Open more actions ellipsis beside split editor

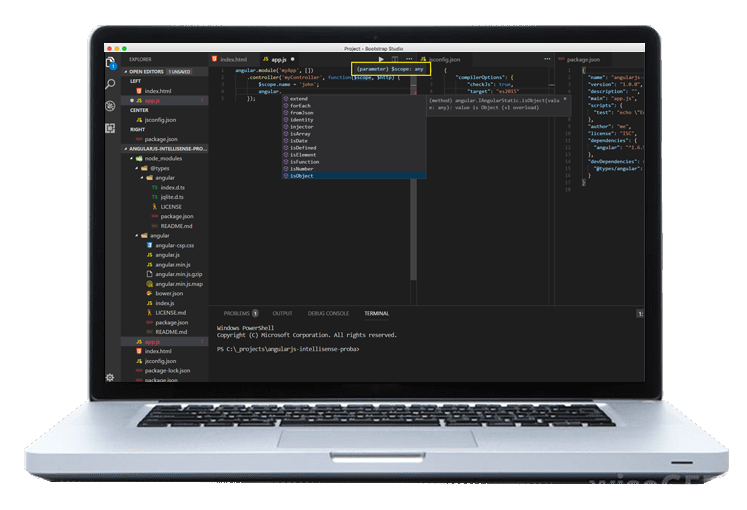click(x=409, y=60)
